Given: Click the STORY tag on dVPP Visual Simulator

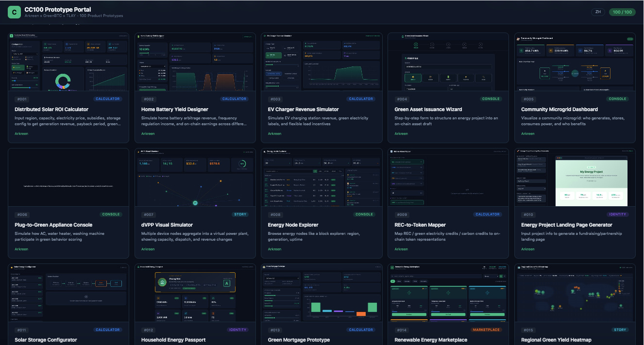Looking at the screenshot, I should point(240,214).
